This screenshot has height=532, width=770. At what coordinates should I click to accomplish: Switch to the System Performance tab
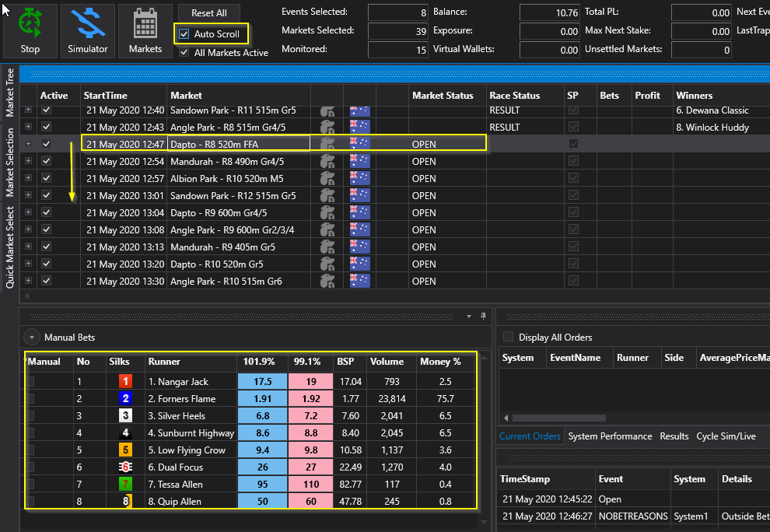tap(610, 436)
